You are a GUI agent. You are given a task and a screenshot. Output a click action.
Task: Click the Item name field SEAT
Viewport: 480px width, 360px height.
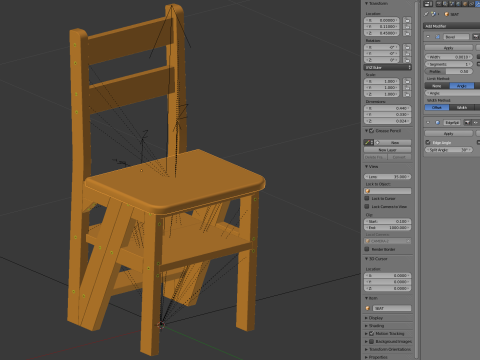point(392,308)
